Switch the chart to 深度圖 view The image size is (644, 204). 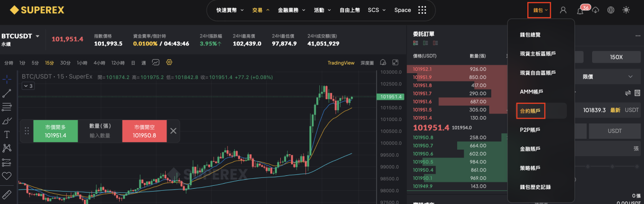[367, 63]
